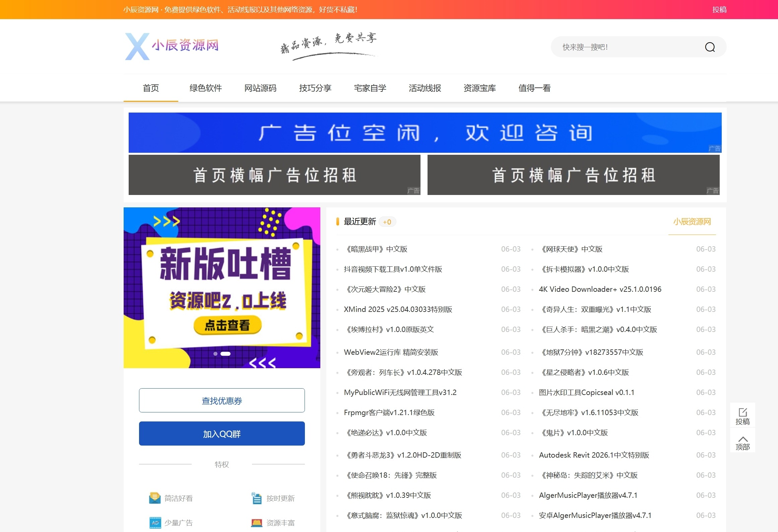Viewport: 778px width, 532px height.
Task: Select the active second carousel indicator
Action: pyautogui.click(x=225, y=354)
